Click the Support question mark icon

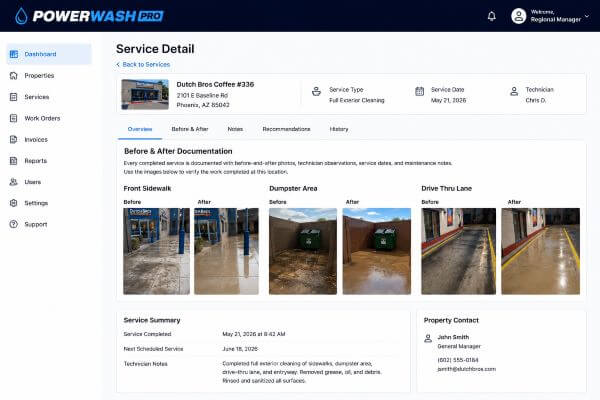click(x=14, y=224)
